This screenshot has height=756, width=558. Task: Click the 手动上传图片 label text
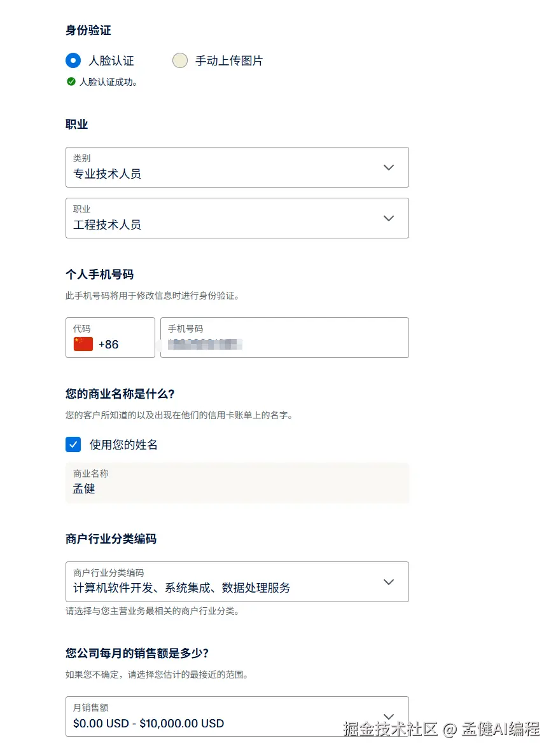[229, 61]
